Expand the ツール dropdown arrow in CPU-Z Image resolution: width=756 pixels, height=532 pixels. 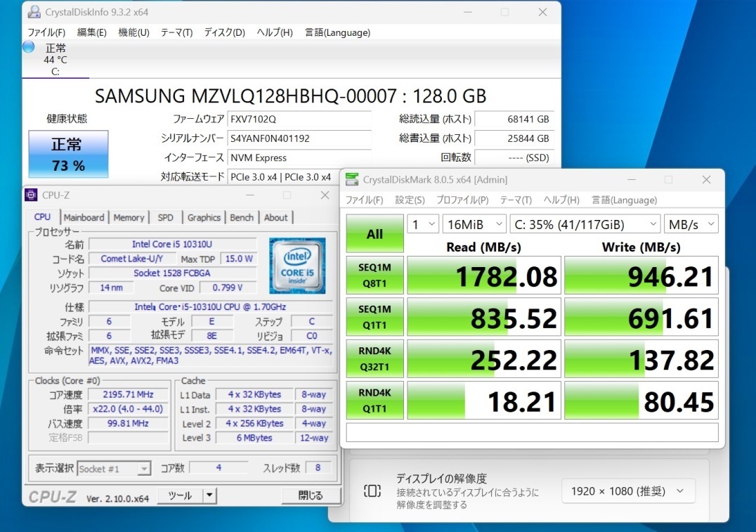point(210,495)
